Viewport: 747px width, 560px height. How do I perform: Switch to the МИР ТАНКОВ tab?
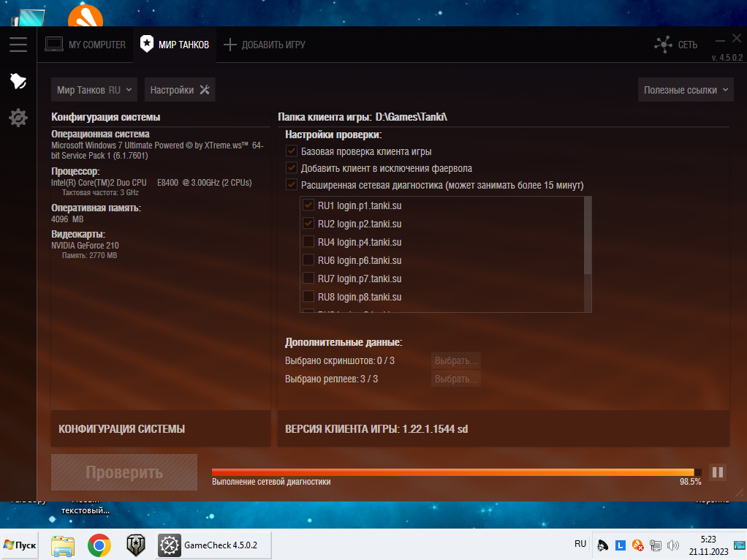point(175,45)
